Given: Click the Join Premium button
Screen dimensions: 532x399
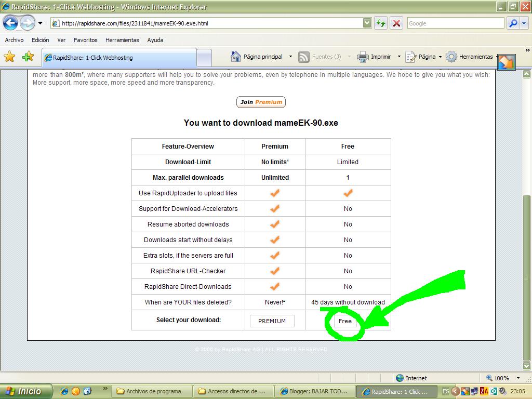Looking at the screenshot, I should point(261,102).
